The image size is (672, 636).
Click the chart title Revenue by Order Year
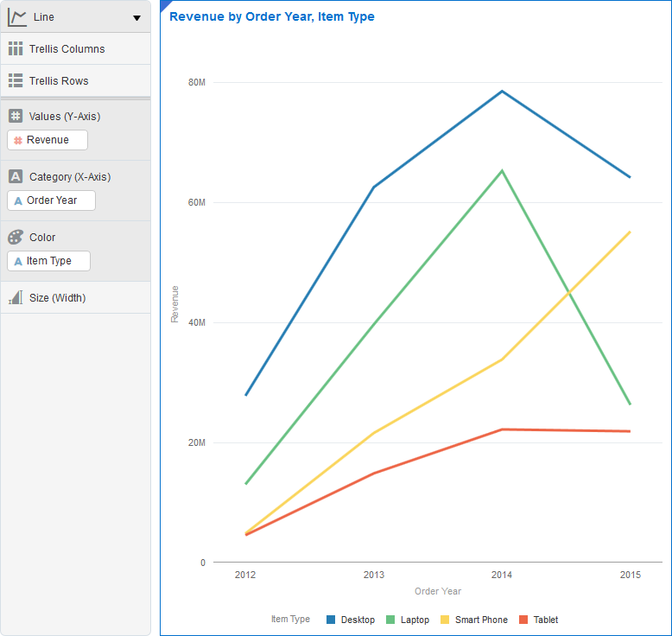pos(272,16)
